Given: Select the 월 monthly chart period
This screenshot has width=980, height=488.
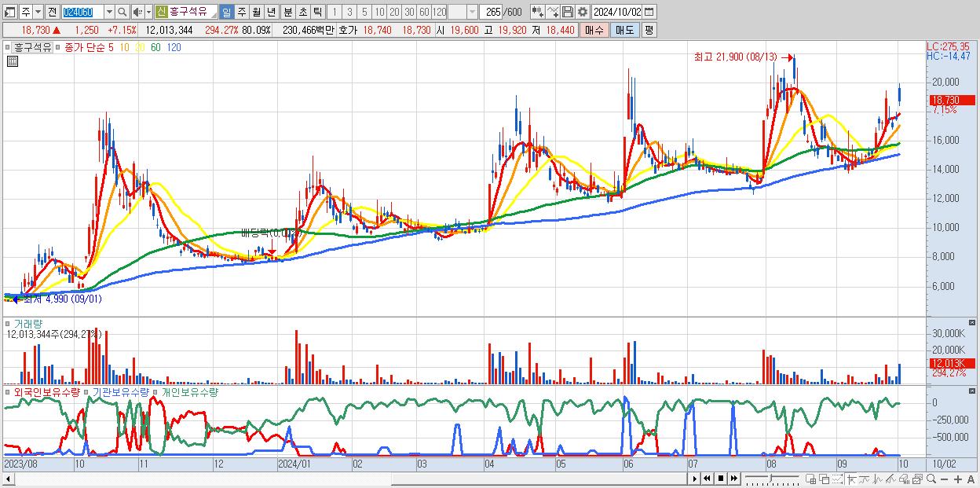Looking at the screenshot, I should [257, 12].
